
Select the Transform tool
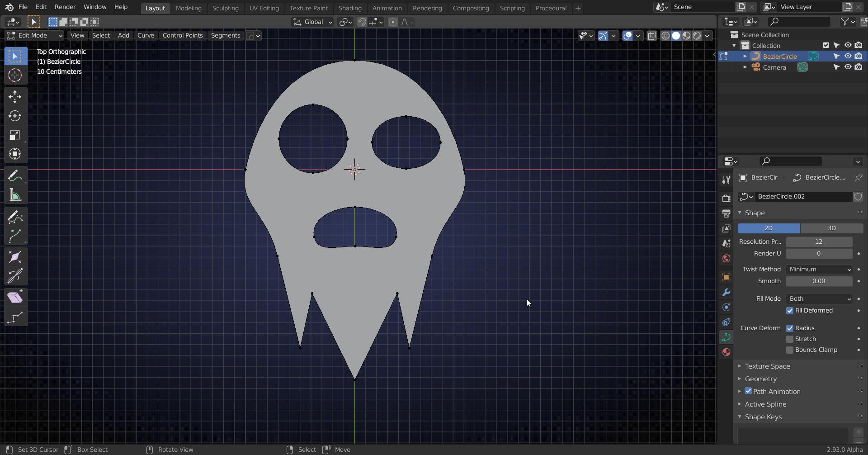pos(15,154)
